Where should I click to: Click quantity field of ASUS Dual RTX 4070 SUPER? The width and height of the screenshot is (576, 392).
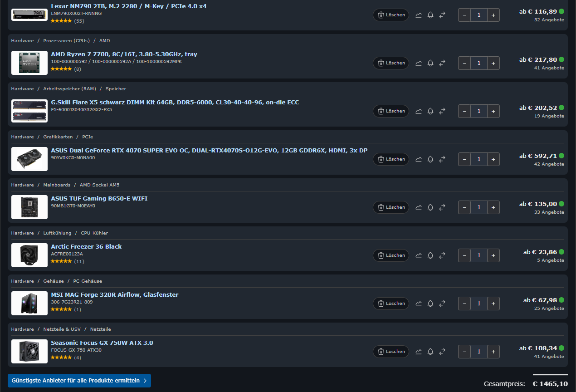(479, 159)
